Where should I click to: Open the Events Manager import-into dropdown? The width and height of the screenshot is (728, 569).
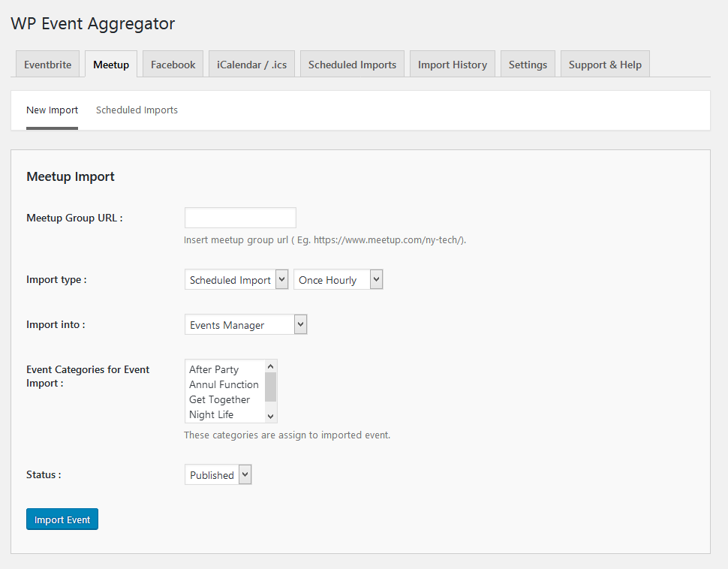[245, 325]
